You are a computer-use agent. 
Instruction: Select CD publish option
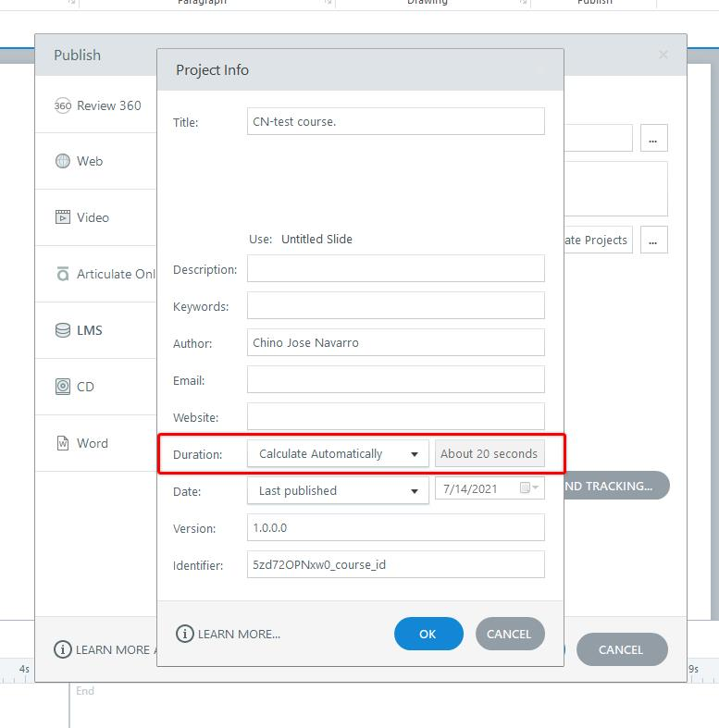(96, 387)
